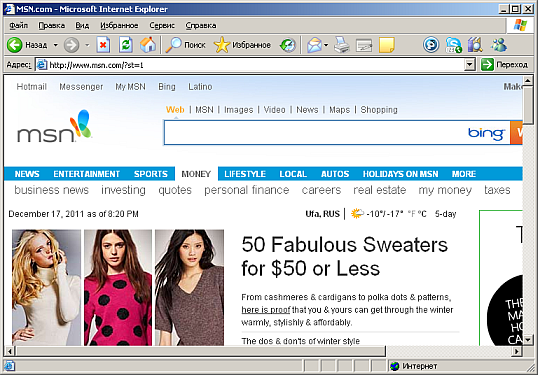Open the Messenger people icon

point(499,45)
